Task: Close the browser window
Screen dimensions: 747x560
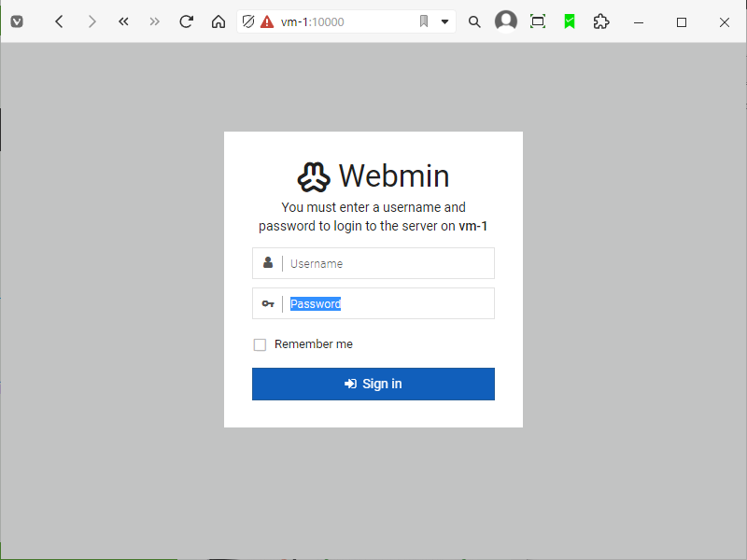Action: click(x=725, y=22)
